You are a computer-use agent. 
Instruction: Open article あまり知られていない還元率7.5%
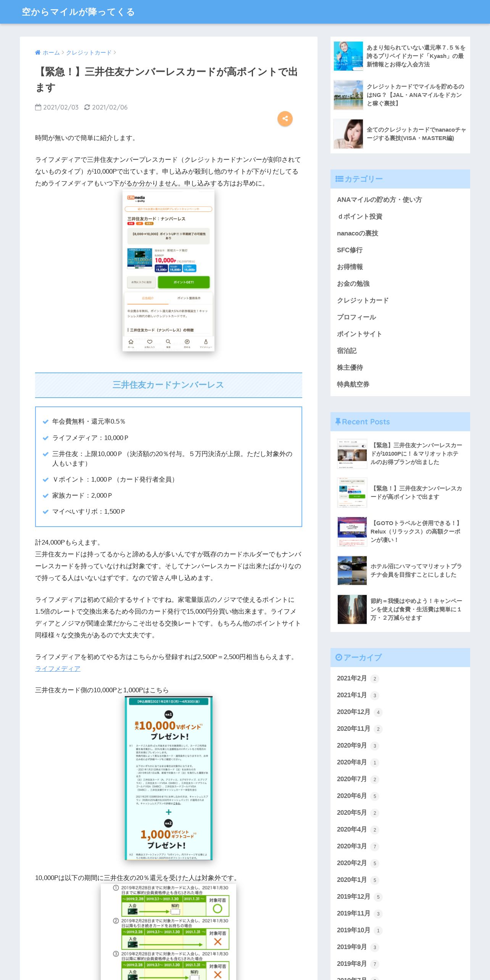tap(416, 56)
